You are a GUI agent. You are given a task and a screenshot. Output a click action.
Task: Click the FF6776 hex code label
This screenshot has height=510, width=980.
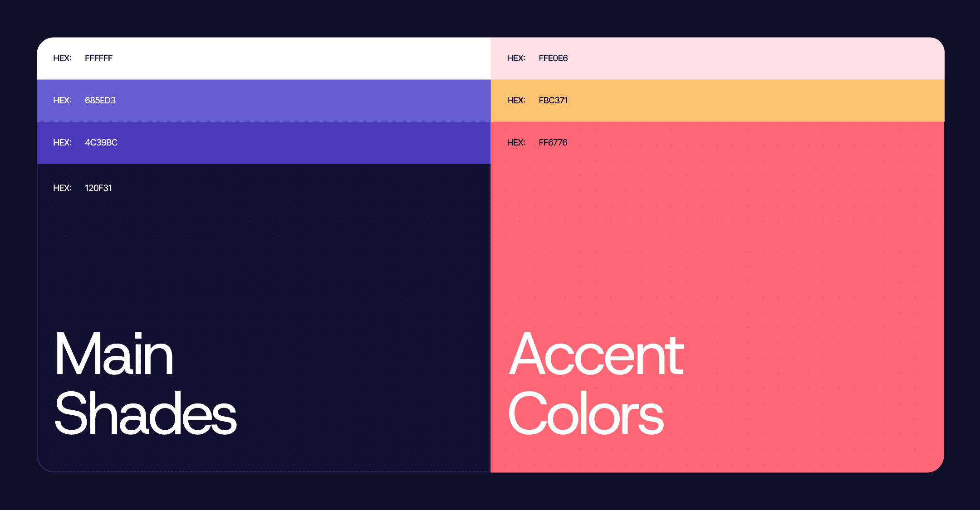[553, 142]
